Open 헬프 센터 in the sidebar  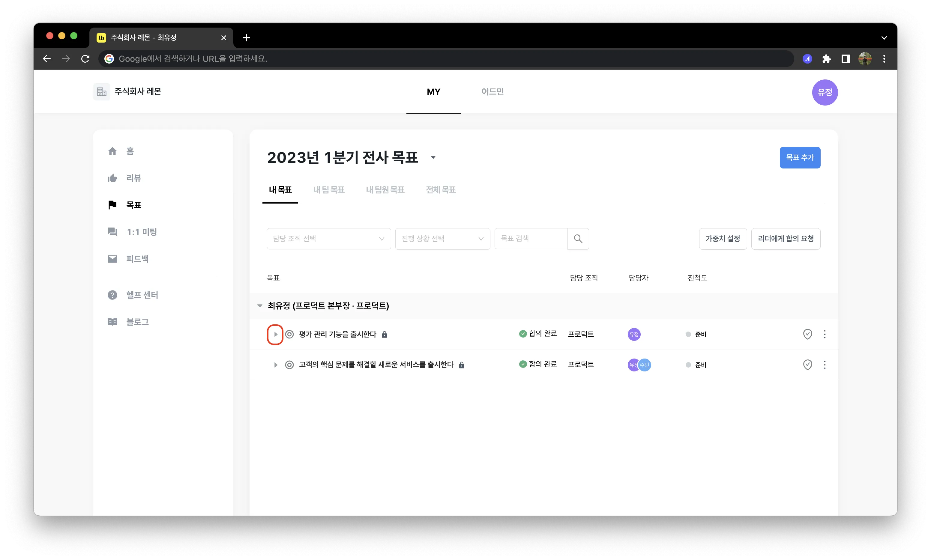click(x=133, y=295)
